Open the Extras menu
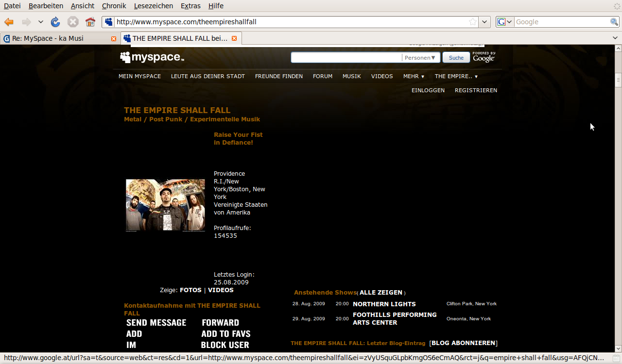This screenshot has height=364, width=622. [x=190, y=6]
